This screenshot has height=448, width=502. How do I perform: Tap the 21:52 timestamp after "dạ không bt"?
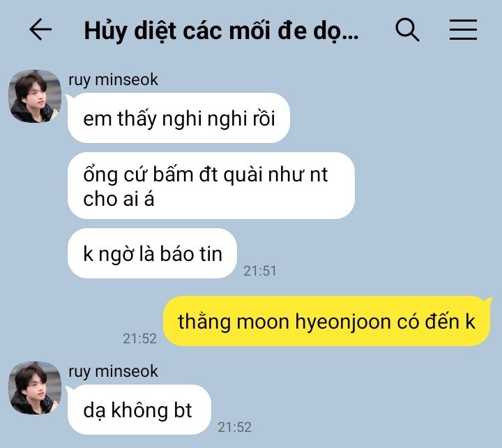click(234, 427)
